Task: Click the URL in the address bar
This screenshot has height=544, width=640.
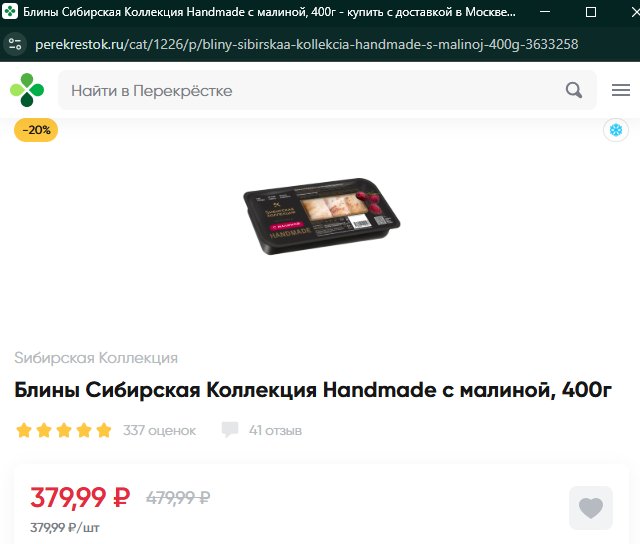Action: tap(307, 44)
